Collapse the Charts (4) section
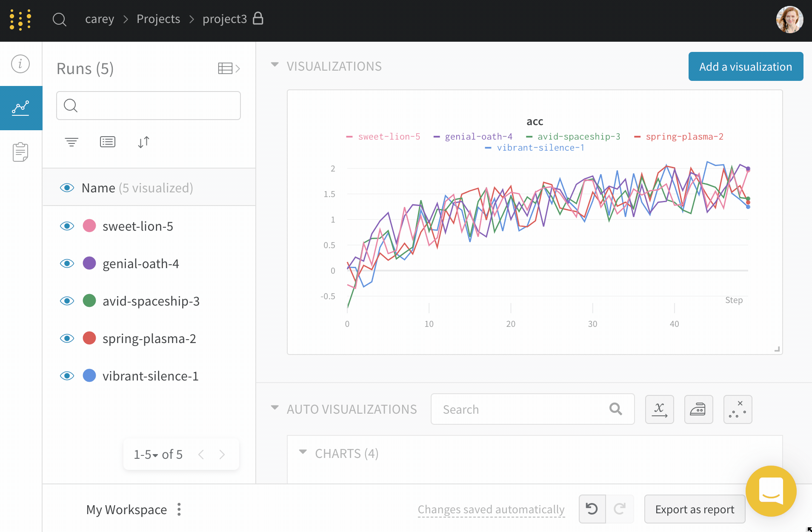The height and width of the screenshot is (532, 812). tap(303, 452)
